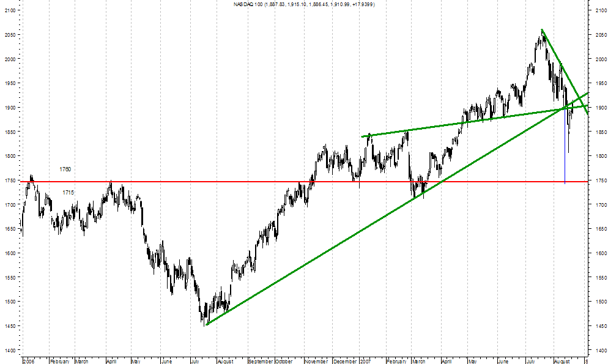The height and width of the screenshot is (364, 608).
Task: Click the 2007 year label on timeline
Action: point(366,362)
